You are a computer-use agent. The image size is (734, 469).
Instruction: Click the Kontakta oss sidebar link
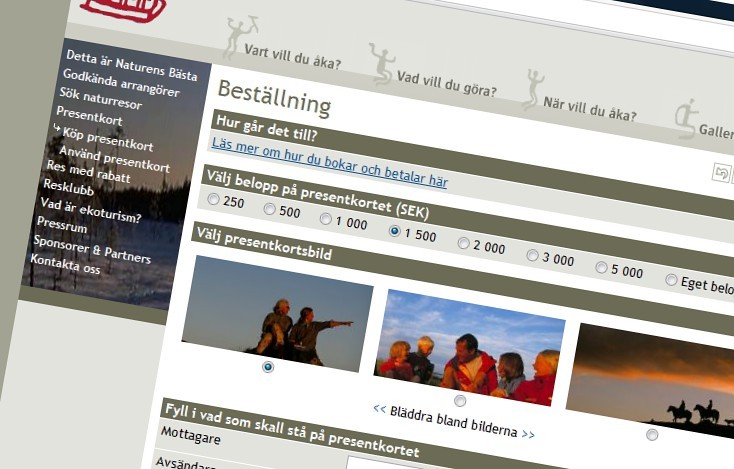[x=65, y=264]
